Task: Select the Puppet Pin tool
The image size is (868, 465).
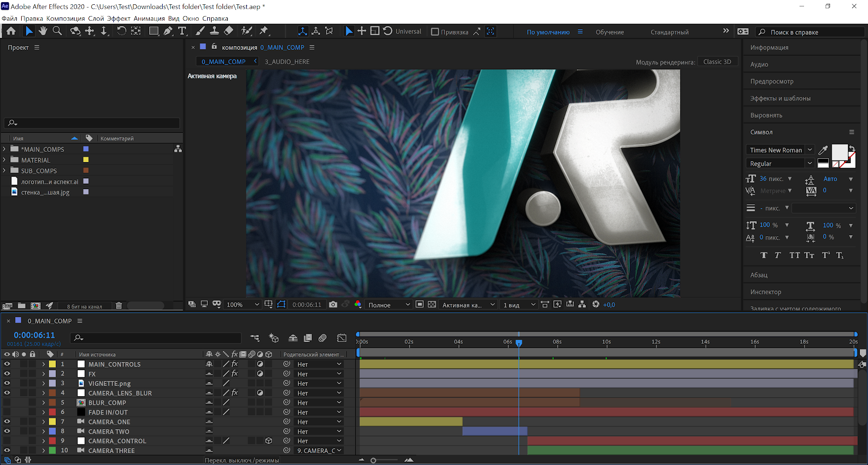Action: 264,31
